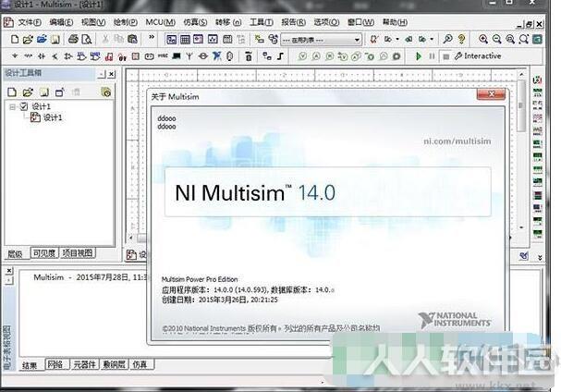Toggle the Spreadsheet View button
Screen dimensions: 561x392
(x=185, y=39)
